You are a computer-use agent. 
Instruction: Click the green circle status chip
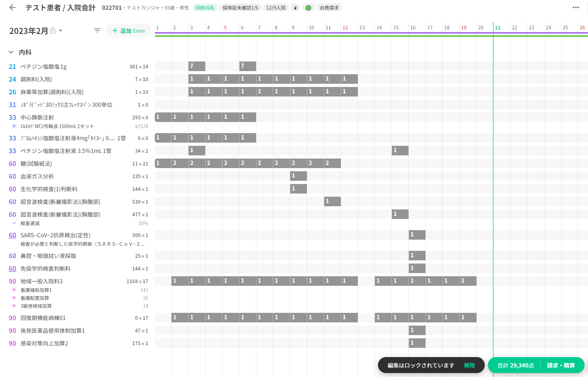click(308, 8)
